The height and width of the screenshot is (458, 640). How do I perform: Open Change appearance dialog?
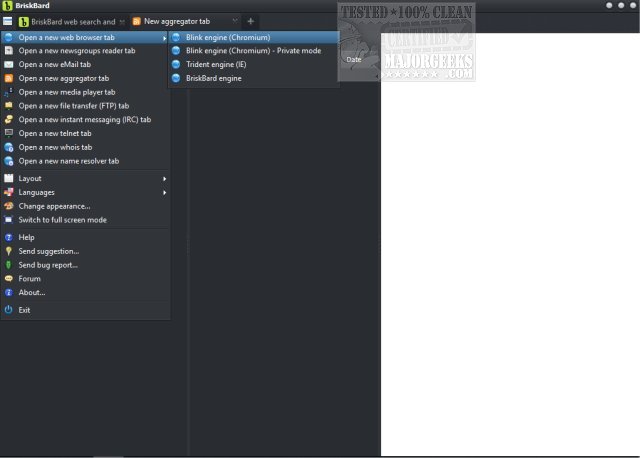85,206
